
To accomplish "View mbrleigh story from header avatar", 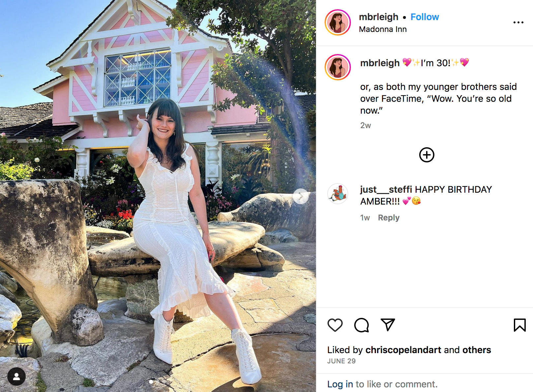I will click(338, 22).
